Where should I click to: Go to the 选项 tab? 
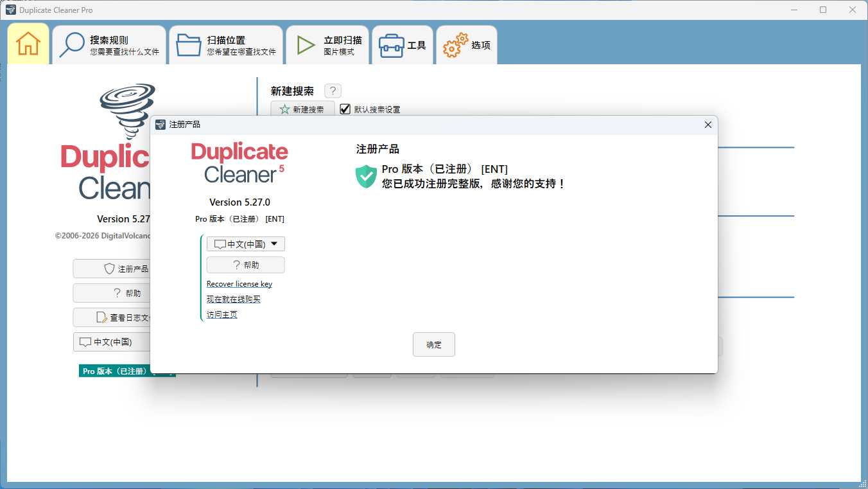[467, 45]
